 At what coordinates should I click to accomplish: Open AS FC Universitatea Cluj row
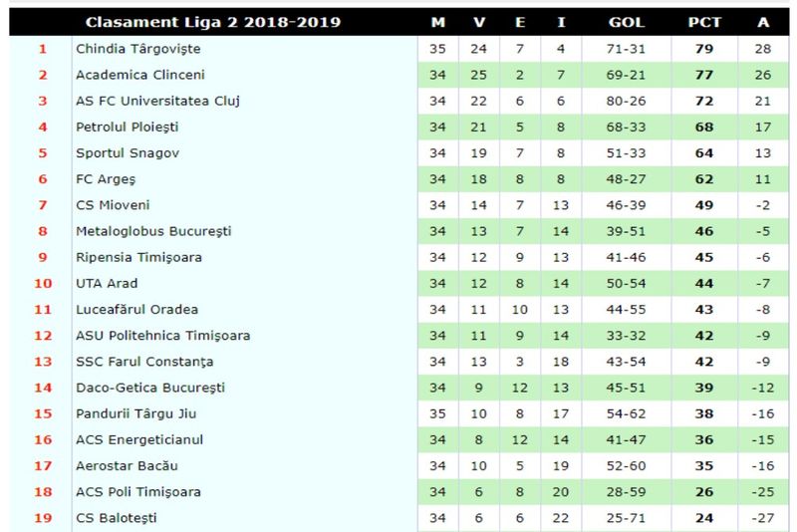[157, 101]
